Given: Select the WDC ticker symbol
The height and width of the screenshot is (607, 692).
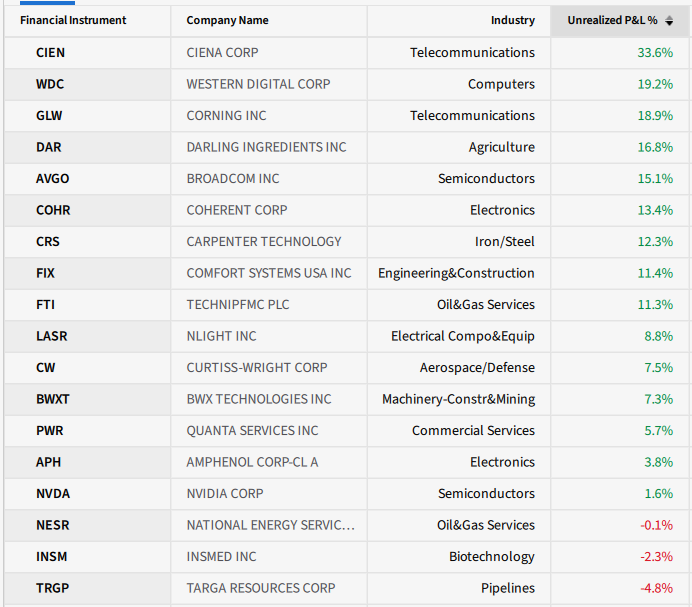Looking at the screenshot, I should pyautogui.click(x=50, y=84).
